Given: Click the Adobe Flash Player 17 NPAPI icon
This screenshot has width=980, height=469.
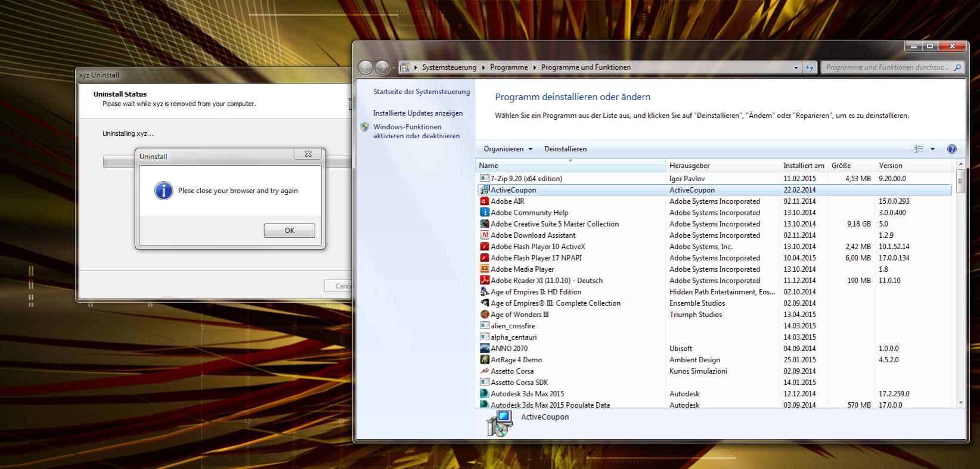Looking at the screenshot, I should pyautogui.click(x=485, y=257).
